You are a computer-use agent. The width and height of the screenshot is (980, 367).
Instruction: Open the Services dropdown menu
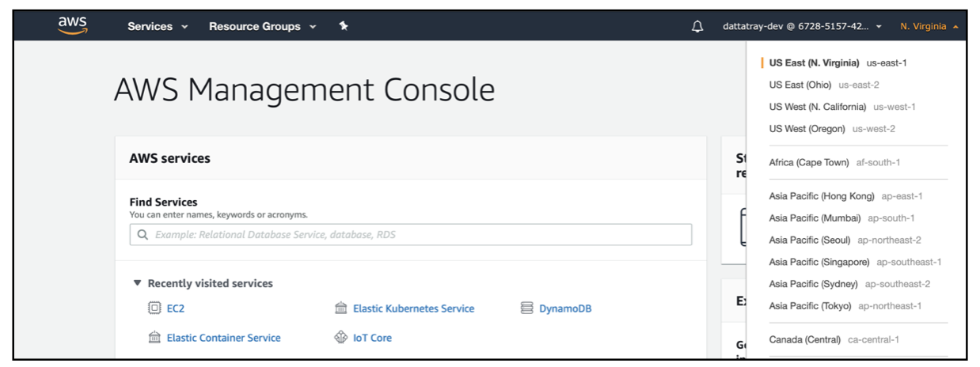158,27
